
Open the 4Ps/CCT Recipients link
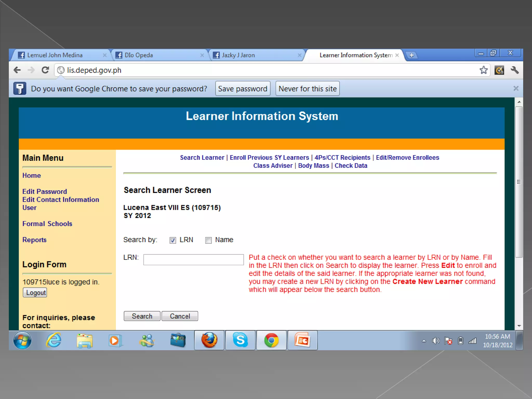coord(342,157)
